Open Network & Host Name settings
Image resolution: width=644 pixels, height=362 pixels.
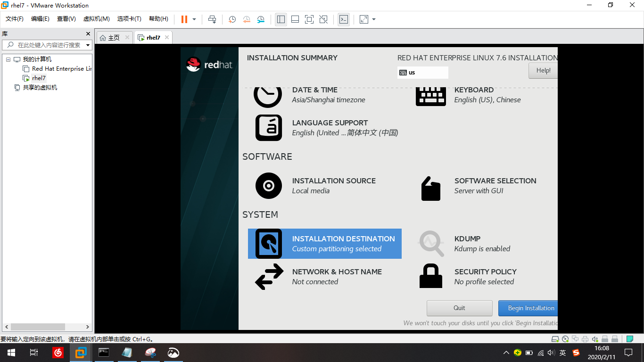319,277
